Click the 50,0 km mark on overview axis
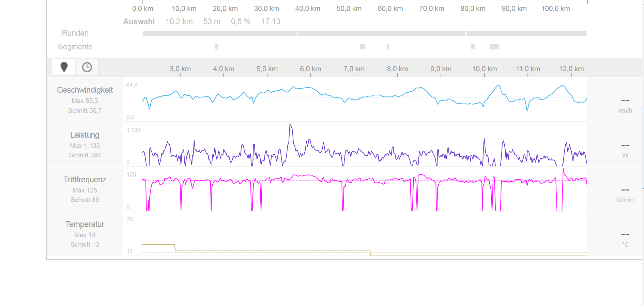Image resolution: width=644 pixels, height=306 pixels. 349,9
